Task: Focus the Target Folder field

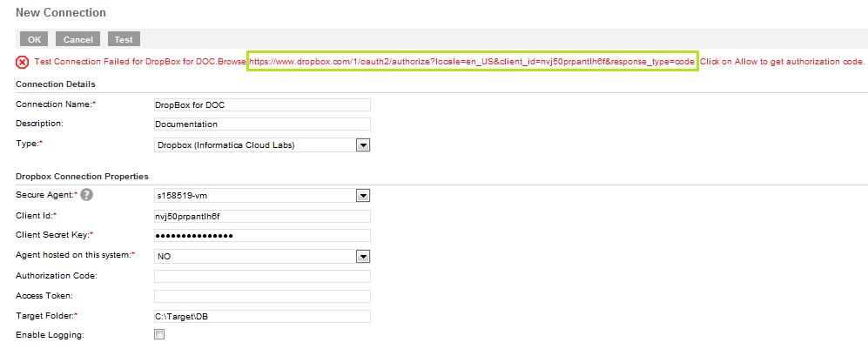Action: point(262,316)
